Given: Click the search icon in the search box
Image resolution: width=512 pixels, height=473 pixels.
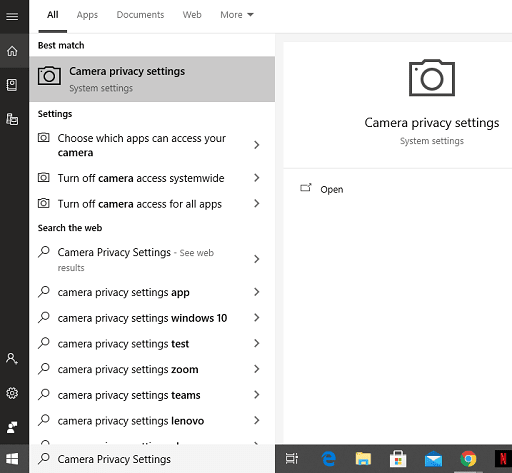Looking at the screenshot, I should point(44,459).
